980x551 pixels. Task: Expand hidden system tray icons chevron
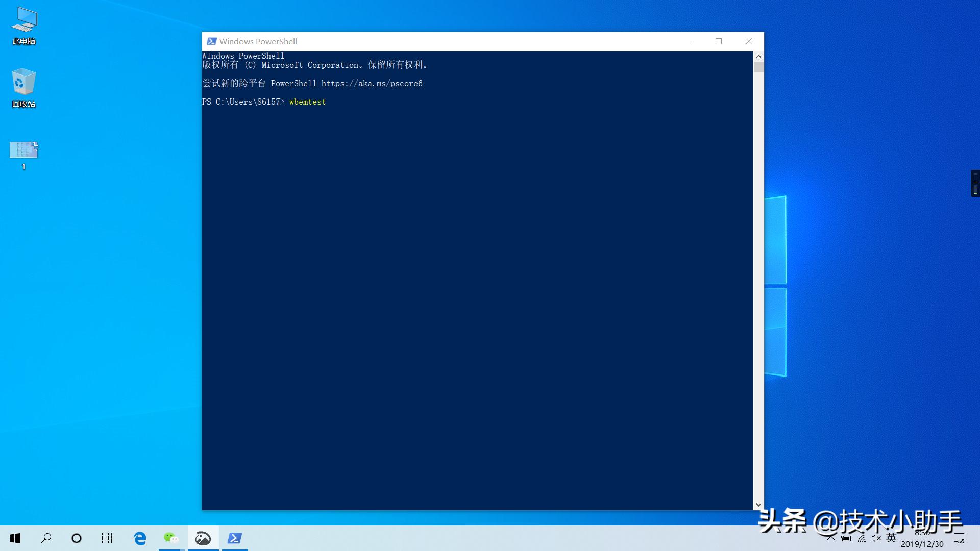click(831, 538)
